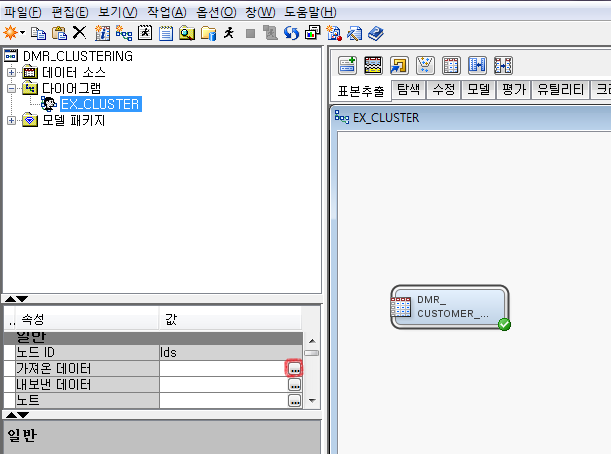Click the magnifier explore folder icon
The height and width of the screenshot is (454, 611).
pyautogui.click(x=187, y=33)
